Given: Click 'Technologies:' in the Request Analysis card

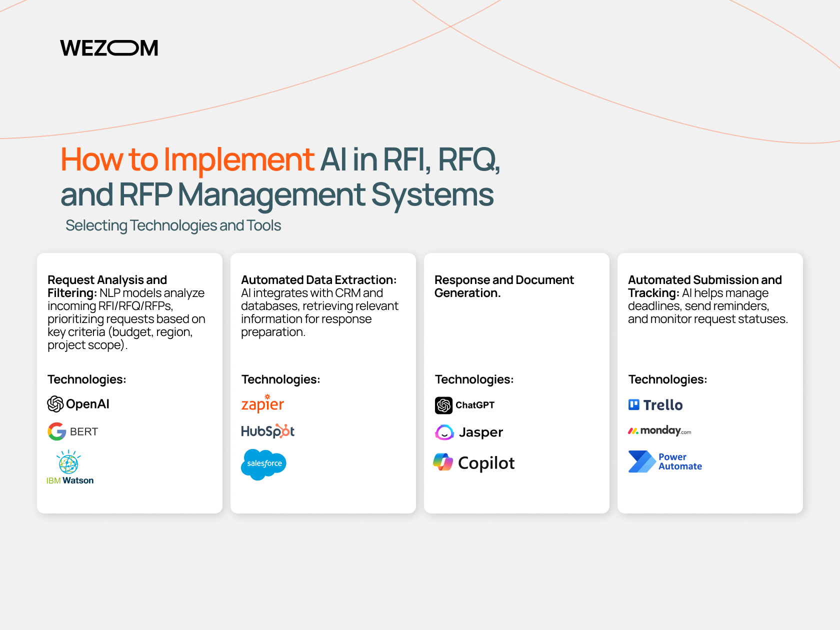Looking at the screenshot, I should (x=87, y=379).
